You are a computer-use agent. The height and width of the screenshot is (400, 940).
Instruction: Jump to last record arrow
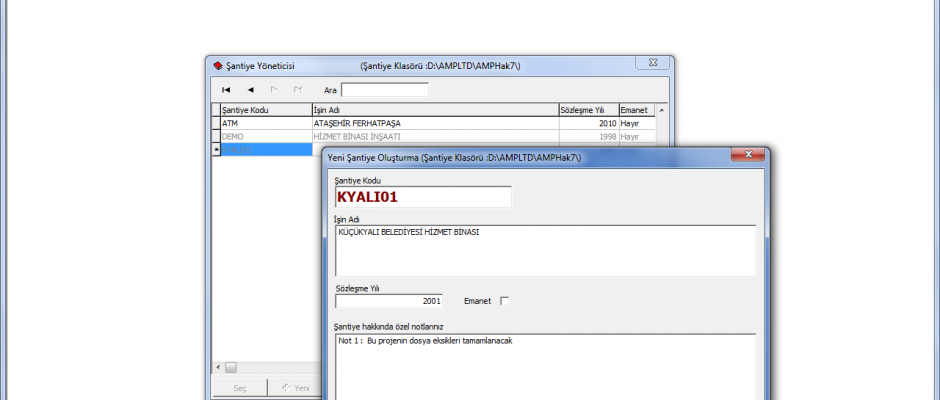click(298, 90)
